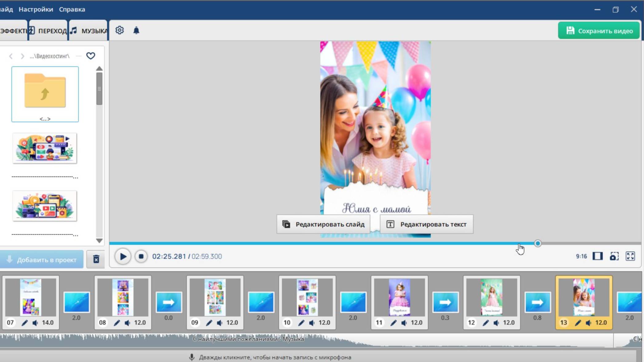The image size is (644, 362).
Task: Toggle the preview frame display icon near 9:16
Action: (x=597, y=256)
